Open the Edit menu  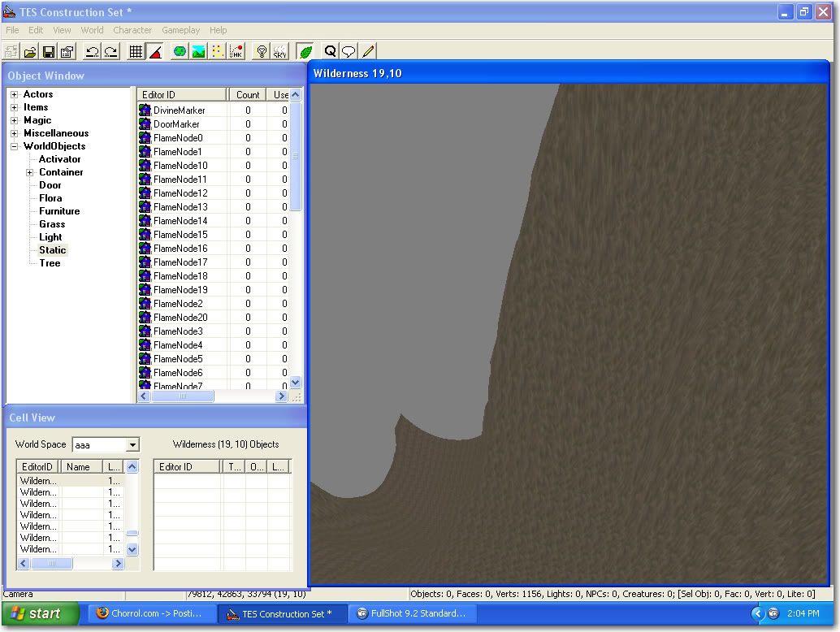[x=36, y=30]
